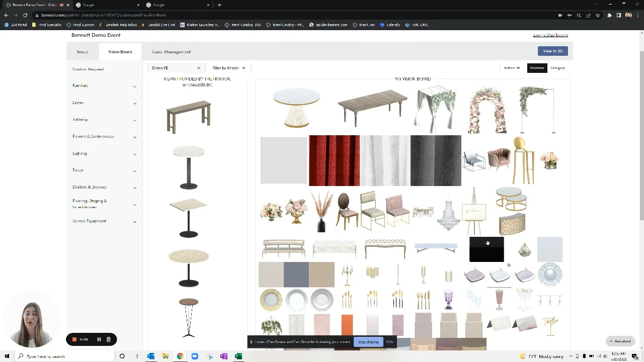Delete the recording with trash icon
The width and height of the screenshot is (644, 362).
coord(108,339)
